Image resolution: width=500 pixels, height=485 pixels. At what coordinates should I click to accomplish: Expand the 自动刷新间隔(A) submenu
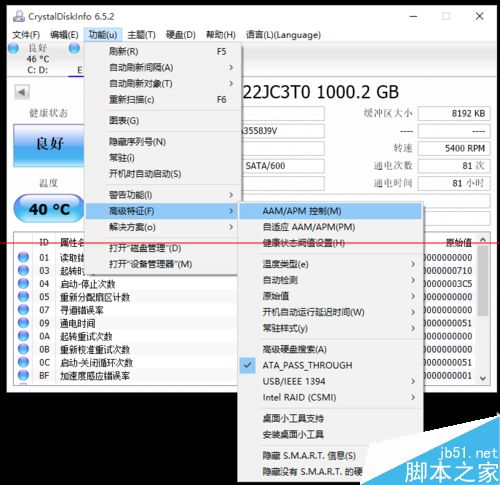163,68
